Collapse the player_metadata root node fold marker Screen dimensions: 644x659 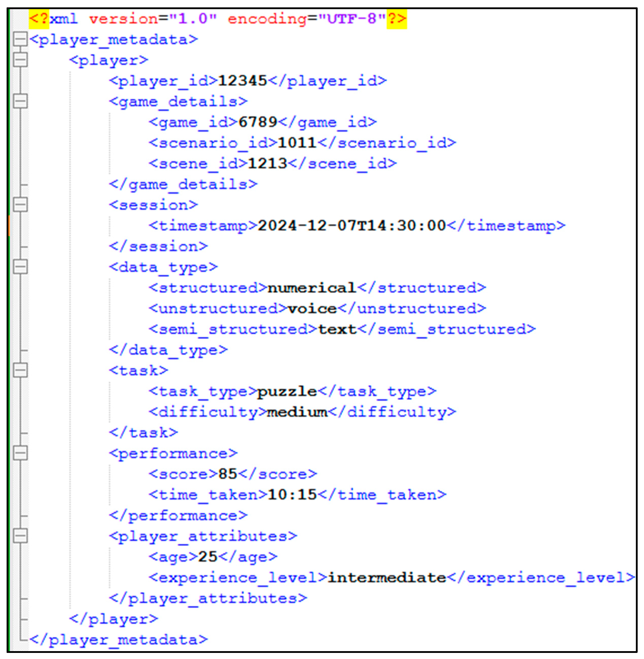(20, 39)
